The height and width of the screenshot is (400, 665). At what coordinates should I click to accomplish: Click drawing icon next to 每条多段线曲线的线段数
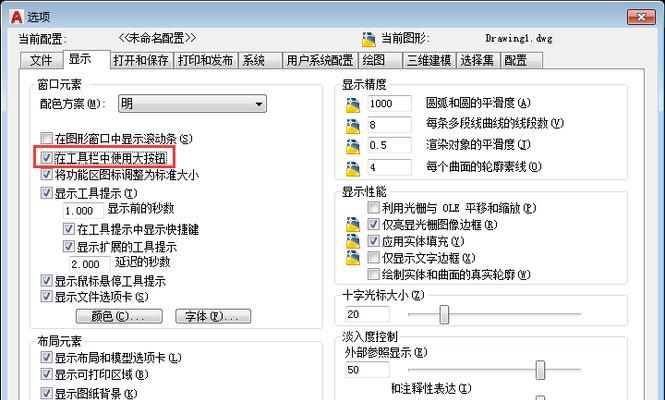point(352,126)
